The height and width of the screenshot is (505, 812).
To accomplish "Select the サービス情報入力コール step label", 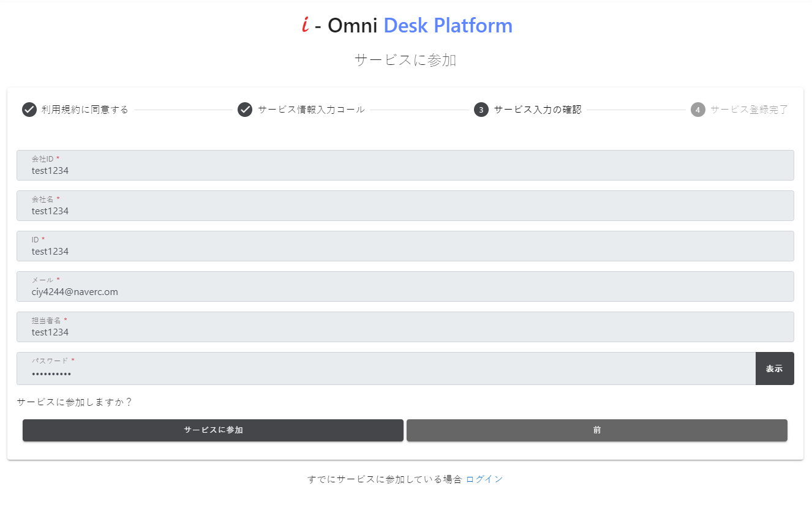I will click(311, 110).
